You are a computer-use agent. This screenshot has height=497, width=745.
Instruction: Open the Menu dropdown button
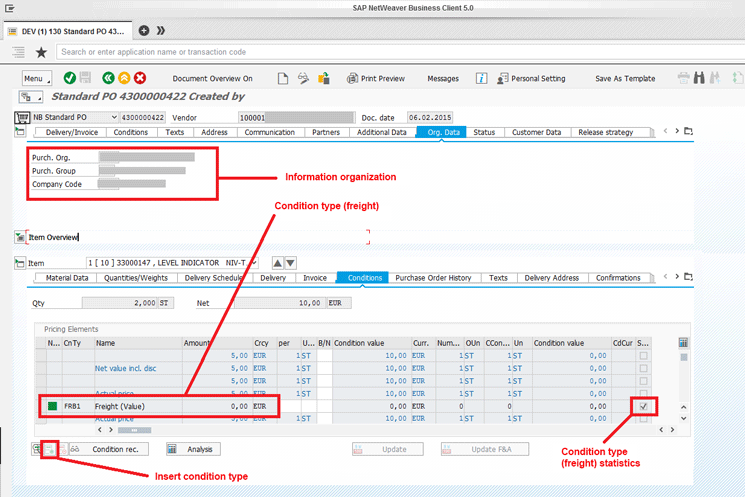coord(36,78)
